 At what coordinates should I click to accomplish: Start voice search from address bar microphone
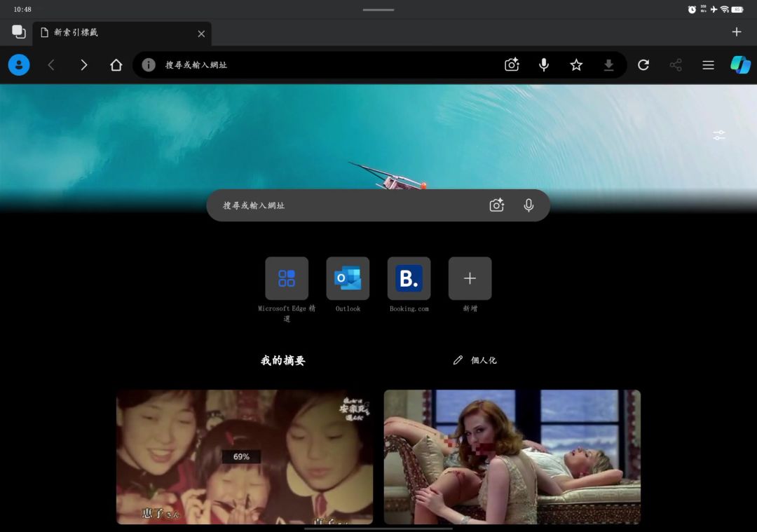544,65
